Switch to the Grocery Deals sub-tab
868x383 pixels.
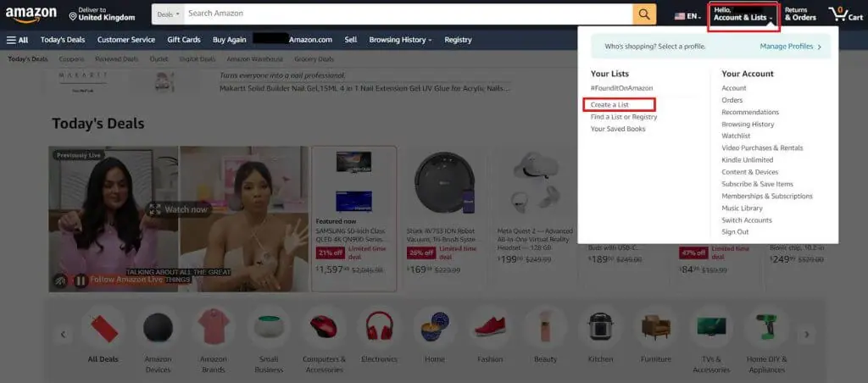coord(314,59)
